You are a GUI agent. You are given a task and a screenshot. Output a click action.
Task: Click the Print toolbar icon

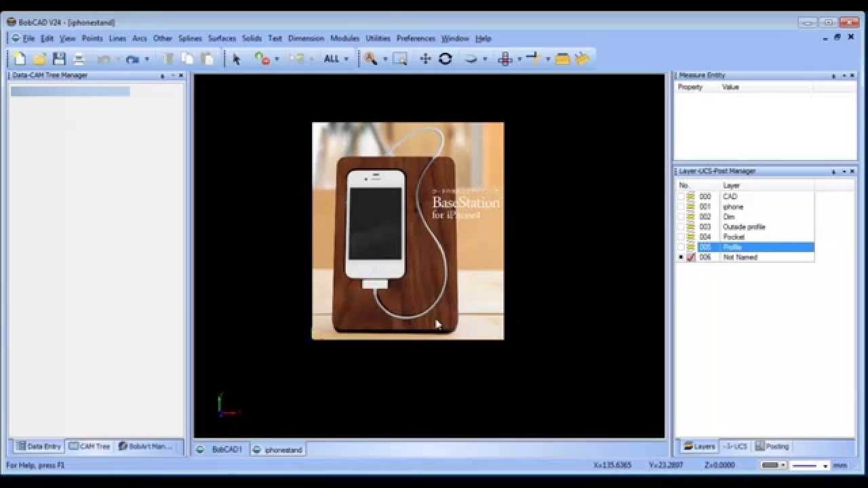[x=79, y=59]
